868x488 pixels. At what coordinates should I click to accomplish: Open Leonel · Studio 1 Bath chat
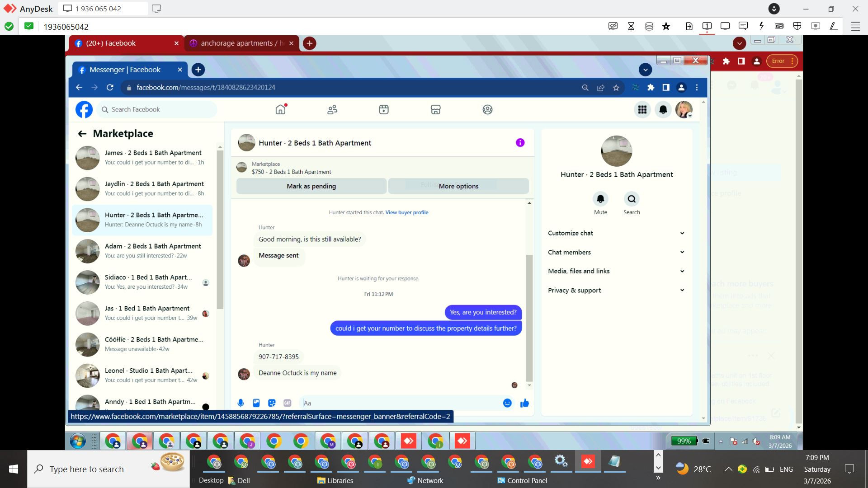(x=142, y=375)
